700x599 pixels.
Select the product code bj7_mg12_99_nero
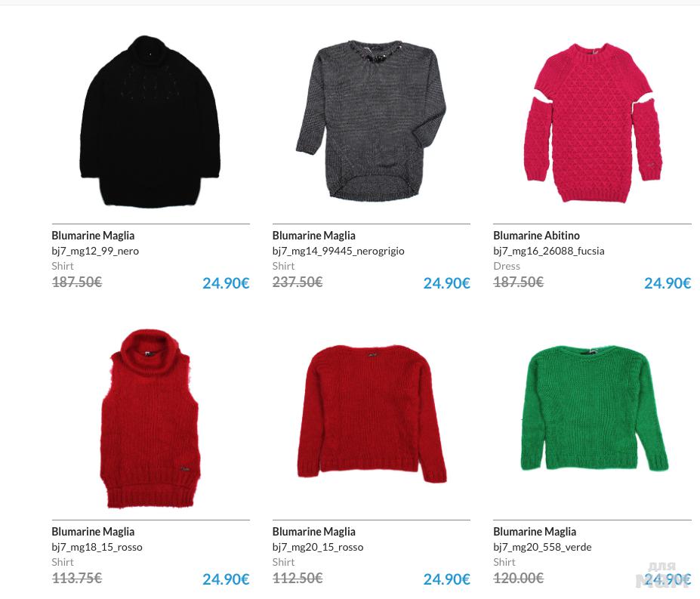[x=95, y=251]
